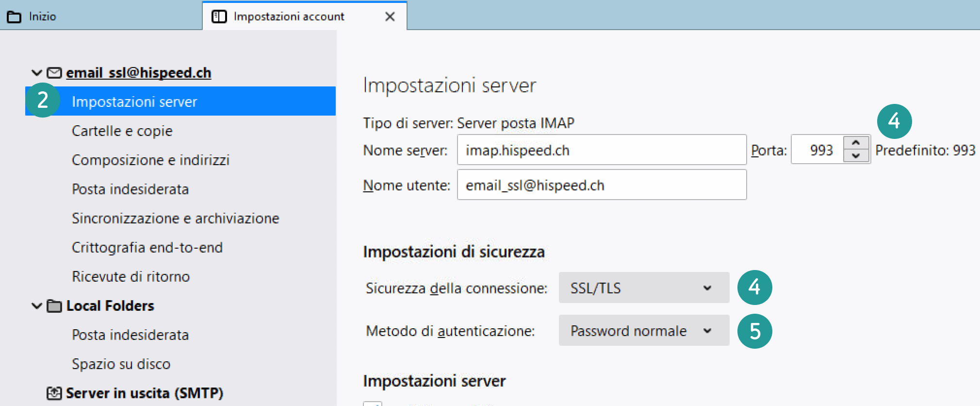Click the Porta number field

coord(817,150)
